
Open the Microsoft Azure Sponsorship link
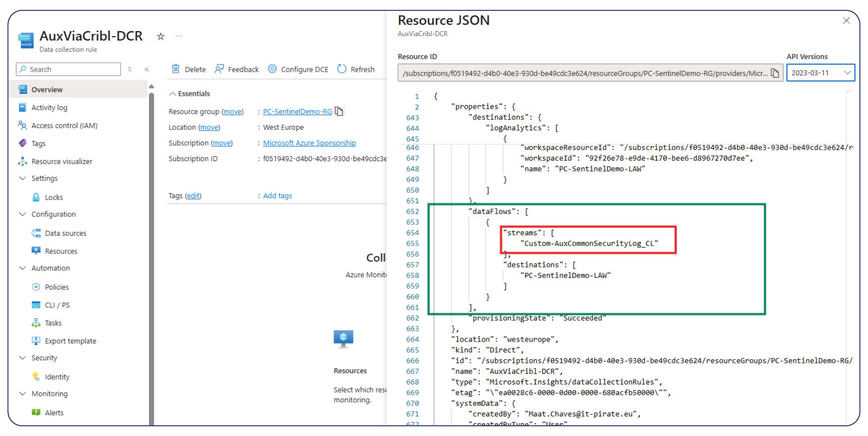point(309,143)
